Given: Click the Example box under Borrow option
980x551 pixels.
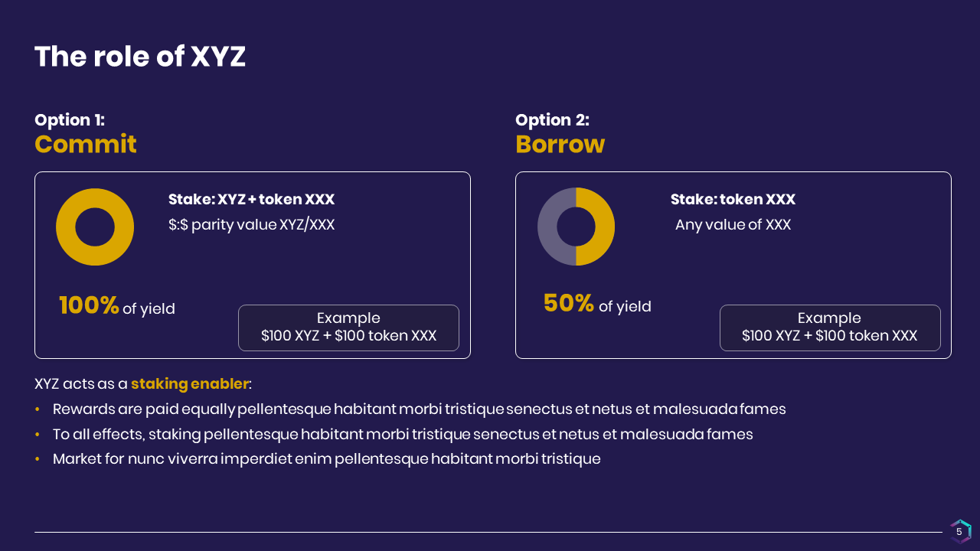Looking at the screenshot, I should [830, 328].
